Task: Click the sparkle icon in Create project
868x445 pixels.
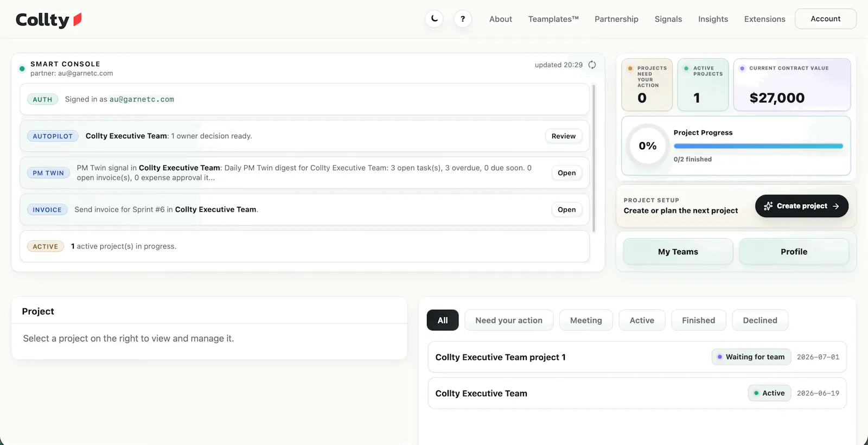Action: coord(768,206)
